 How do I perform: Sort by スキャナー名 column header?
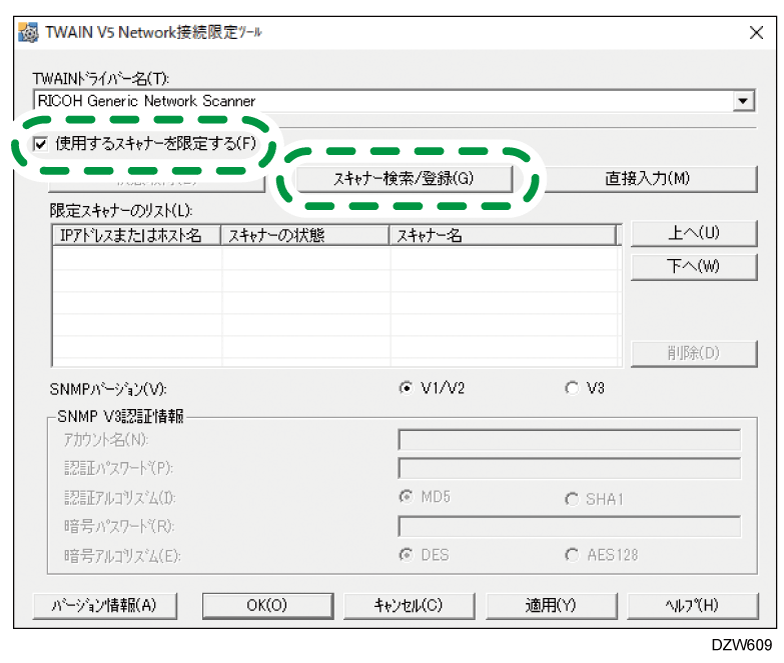point(500,235)
